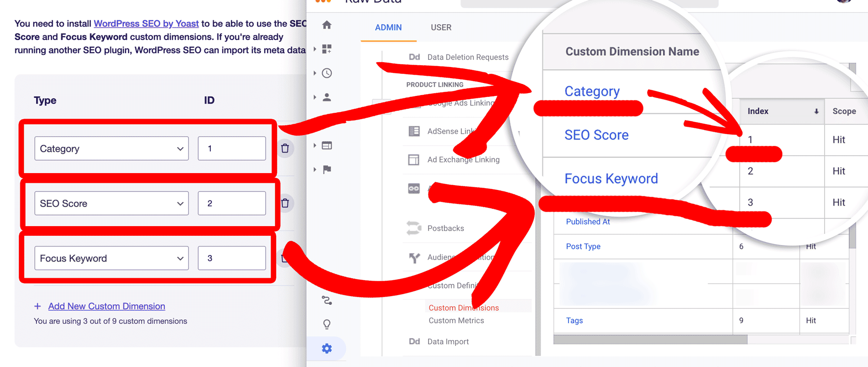
Task: Open the Postbacks menu item
Action: click(x=446, y=228)
